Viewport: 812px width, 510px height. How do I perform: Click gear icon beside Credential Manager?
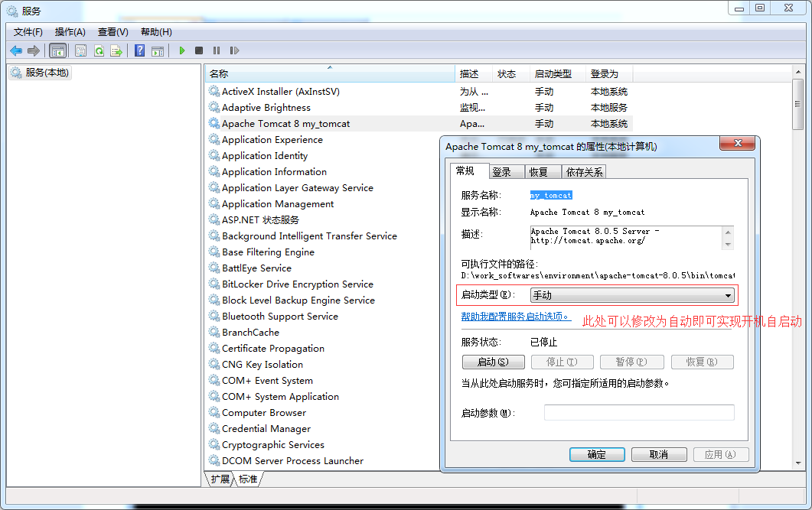click(214, 428)
